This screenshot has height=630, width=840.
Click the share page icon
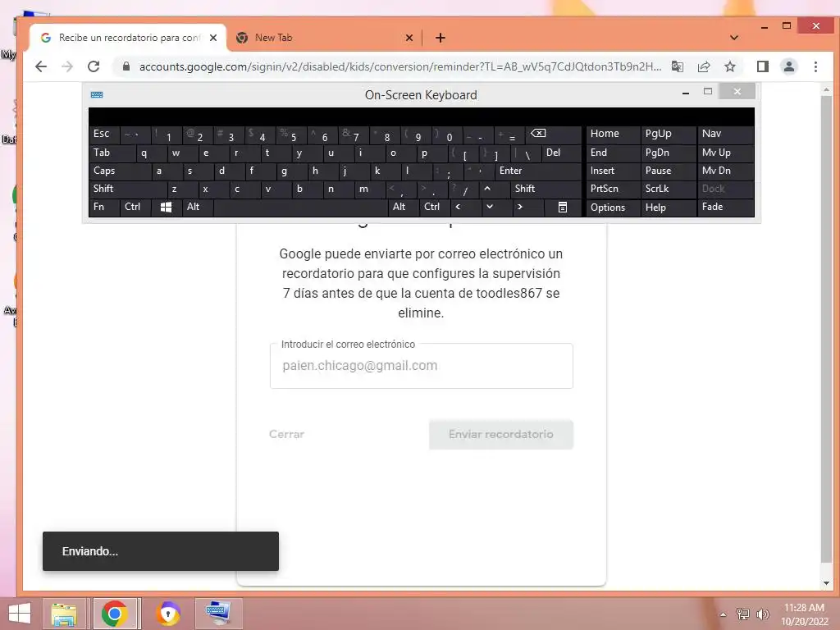(704, 66)
